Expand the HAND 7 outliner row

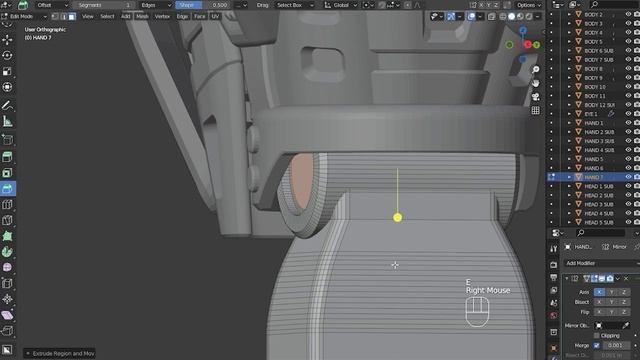(569, 177)
